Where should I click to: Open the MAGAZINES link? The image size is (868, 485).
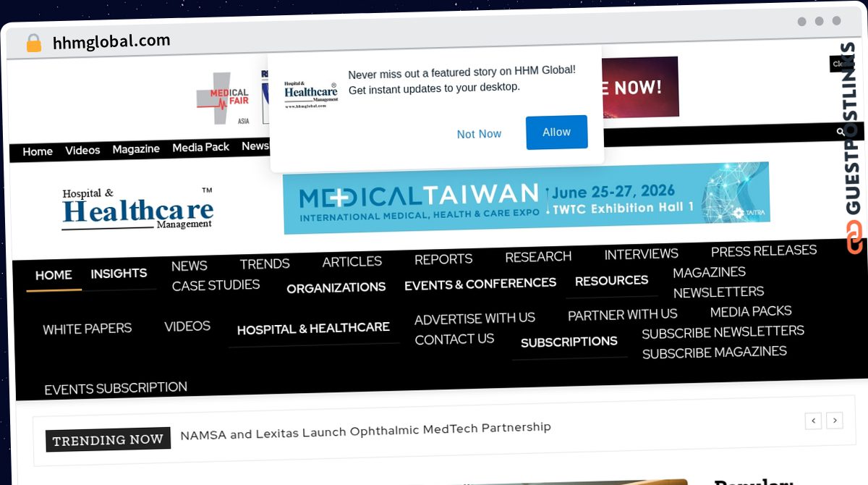(710, 272)
